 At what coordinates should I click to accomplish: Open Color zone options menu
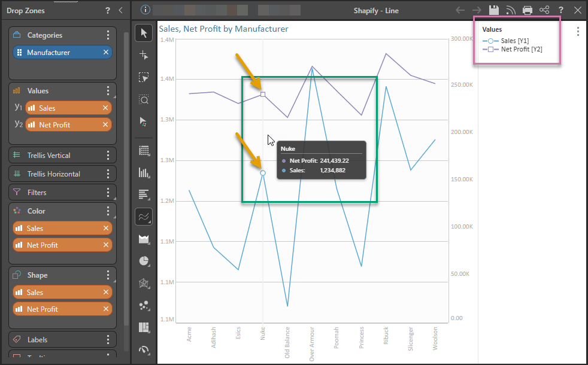[x=108, y=211]
